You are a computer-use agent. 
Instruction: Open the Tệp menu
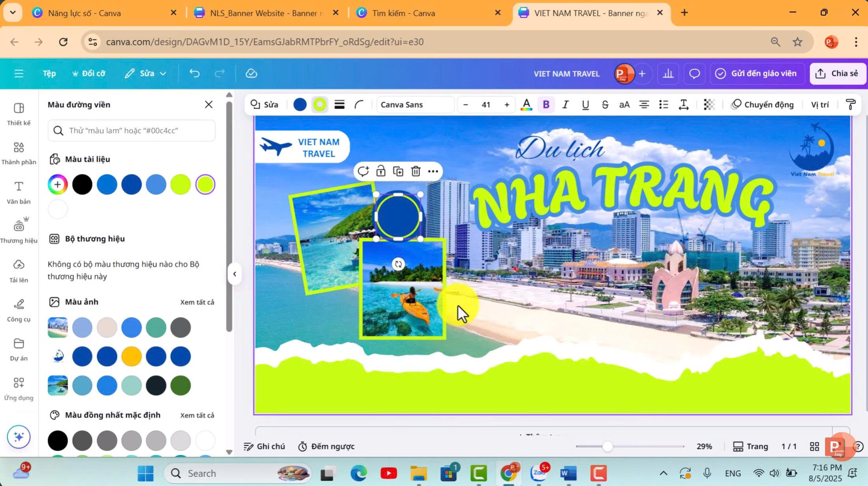pyautogui.click(x=49, y=73)
